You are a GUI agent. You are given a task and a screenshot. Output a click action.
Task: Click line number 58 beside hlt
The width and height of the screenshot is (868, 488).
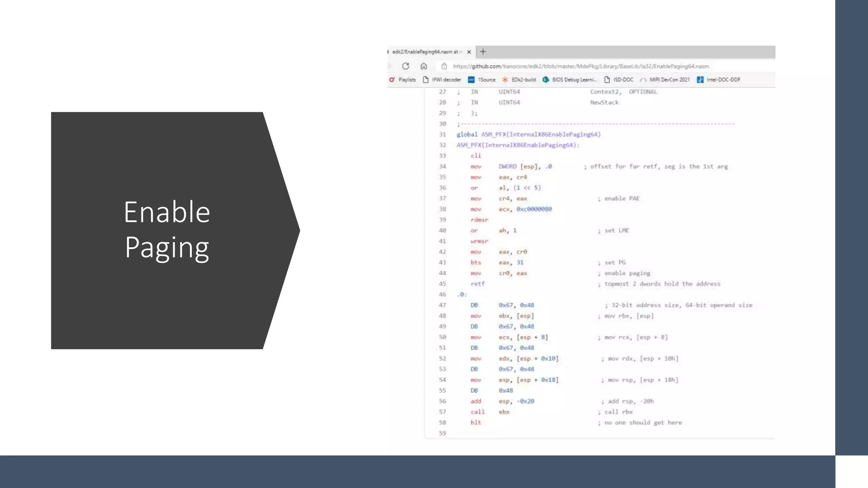click(442, 422)
